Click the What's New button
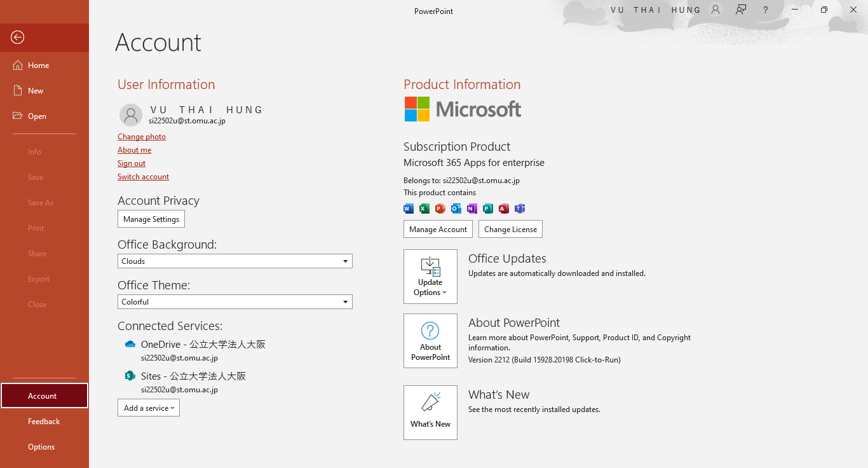 (430, 413)
